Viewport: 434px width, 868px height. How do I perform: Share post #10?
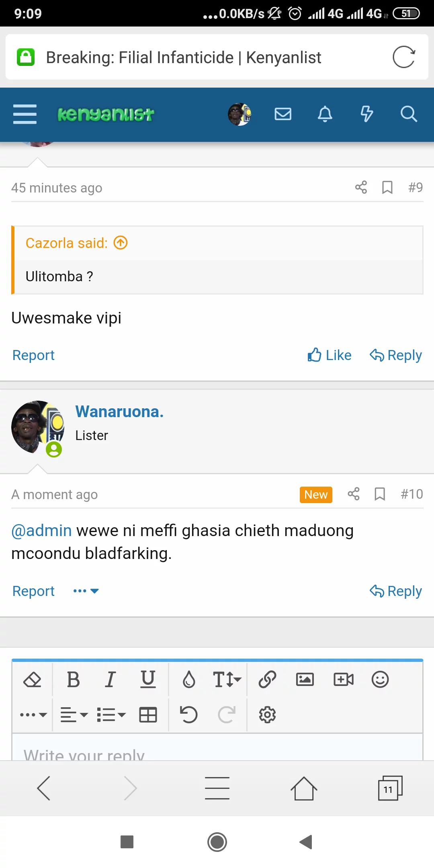(x=354, y=494)
